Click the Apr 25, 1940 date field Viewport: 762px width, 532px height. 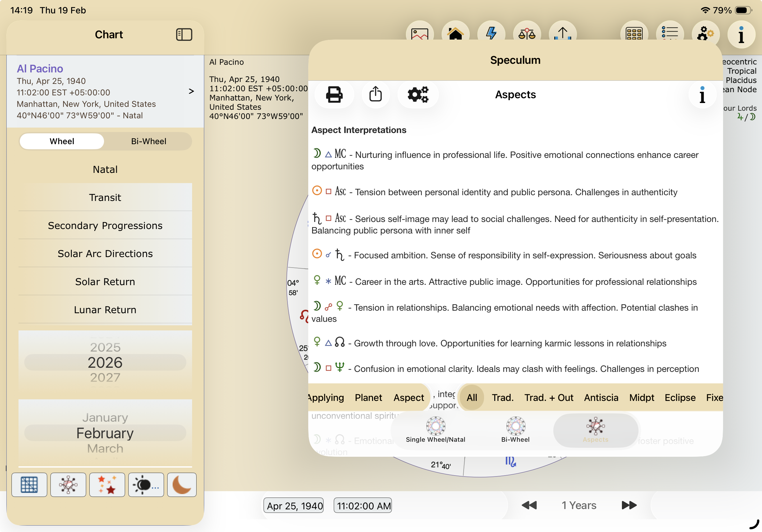coord(294,506)
